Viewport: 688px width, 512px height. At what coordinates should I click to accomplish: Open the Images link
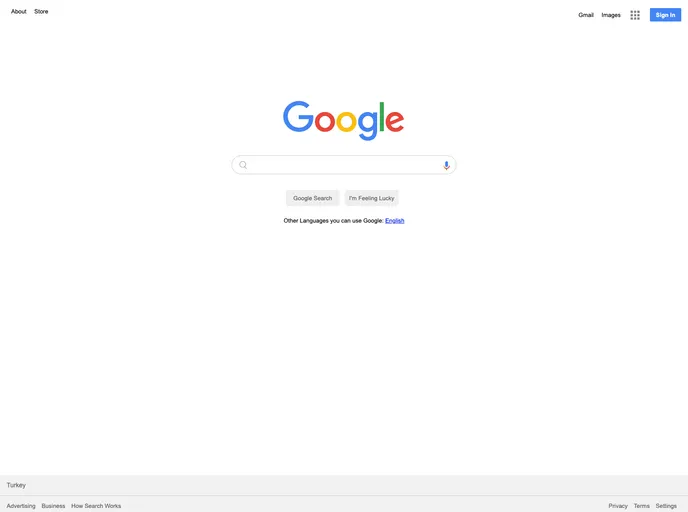tap(611, 15)
